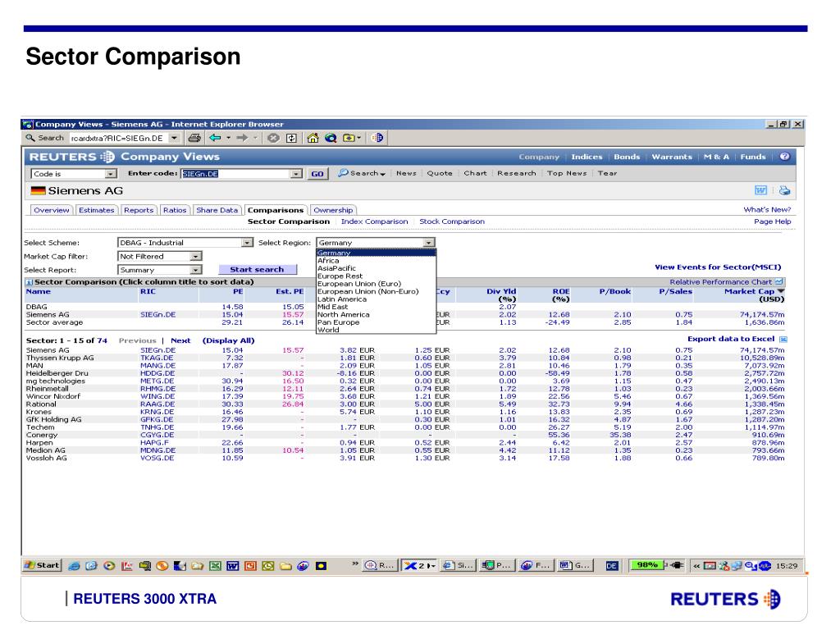Viewport: 840px width, 630px height.
Task: Open the Market Cap filter dropdown
Action: coord(196,257)
